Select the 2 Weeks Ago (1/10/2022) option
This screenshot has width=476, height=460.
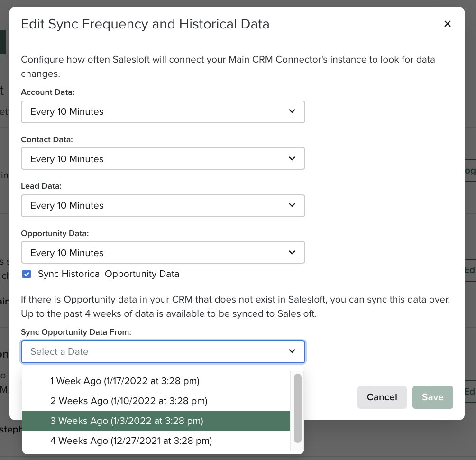(128, 401)
